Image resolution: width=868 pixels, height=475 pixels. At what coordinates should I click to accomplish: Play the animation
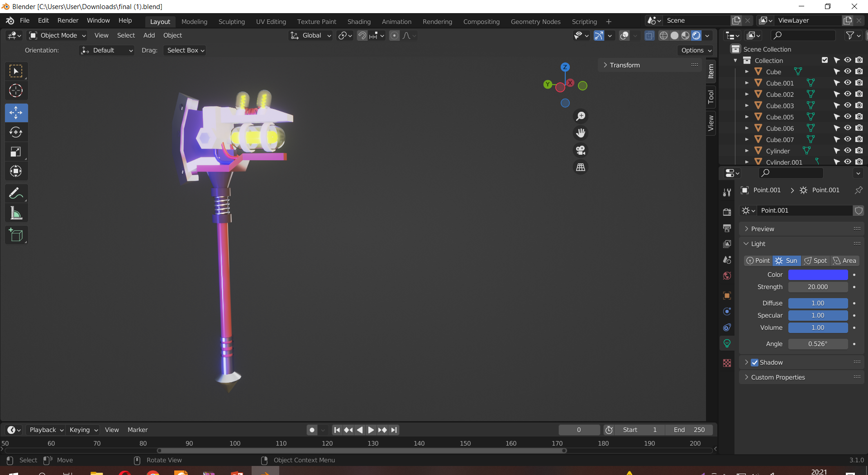pos(371,430)
